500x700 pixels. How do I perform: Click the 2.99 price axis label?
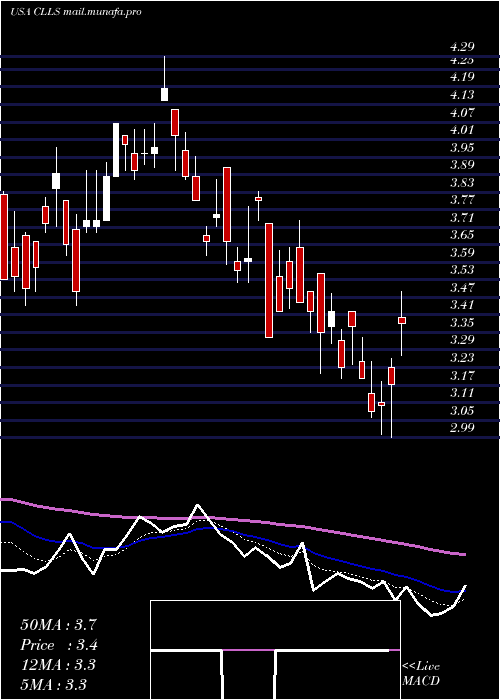coord(462,428)
